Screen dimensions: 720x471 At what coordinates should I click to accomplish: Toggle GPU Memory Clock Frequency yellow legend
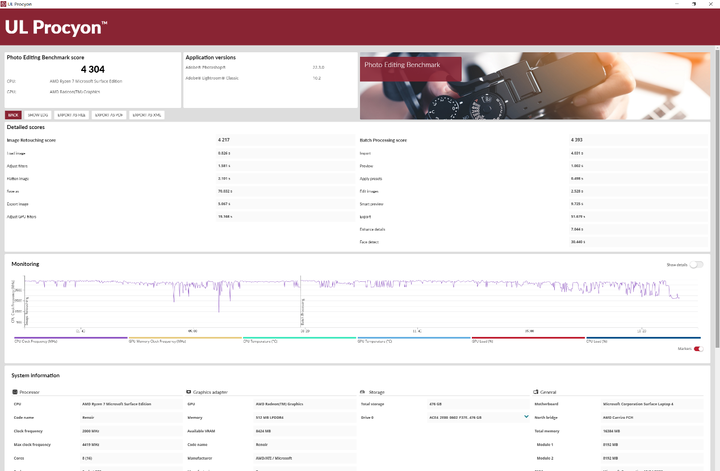pos(185,338)
